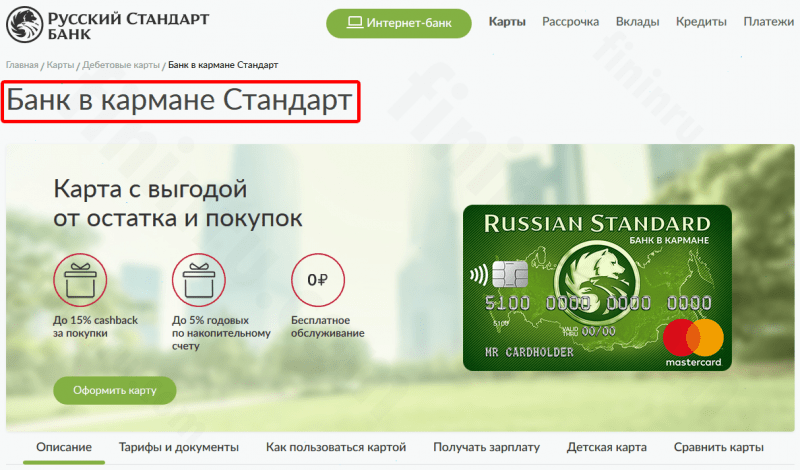
Task: Select the Описание tab
Action: point(64,447)
